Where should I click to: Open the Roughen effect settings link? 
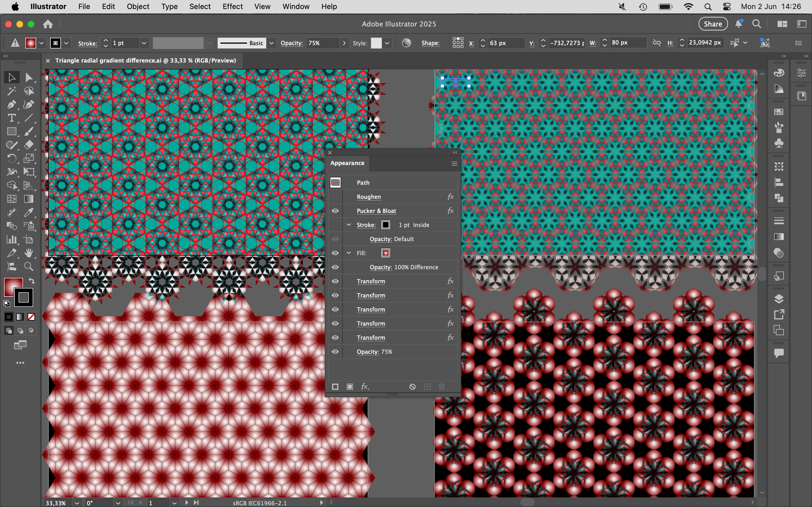click(369, 197)
